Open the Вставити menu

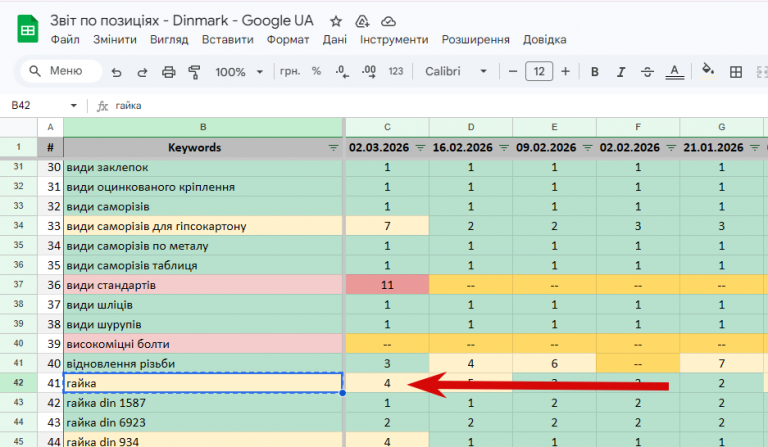pos(227,40)
